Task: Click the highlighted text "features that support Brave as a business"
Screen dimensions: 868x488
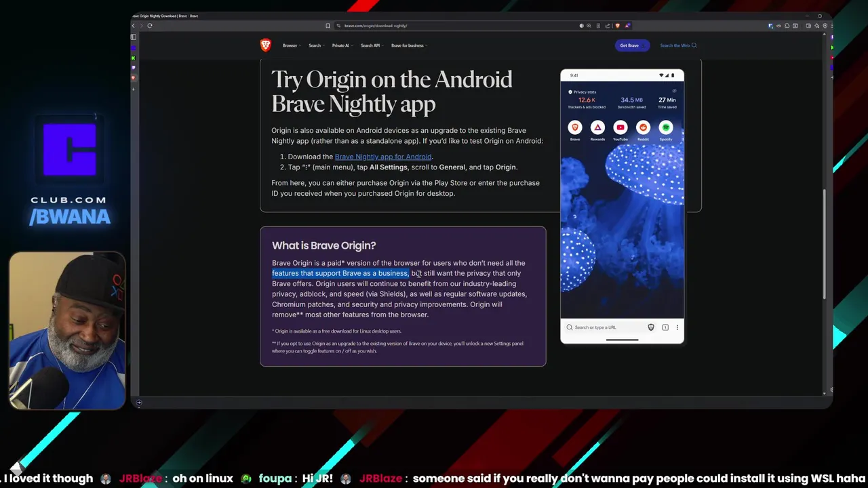Action: click(340, 273)
